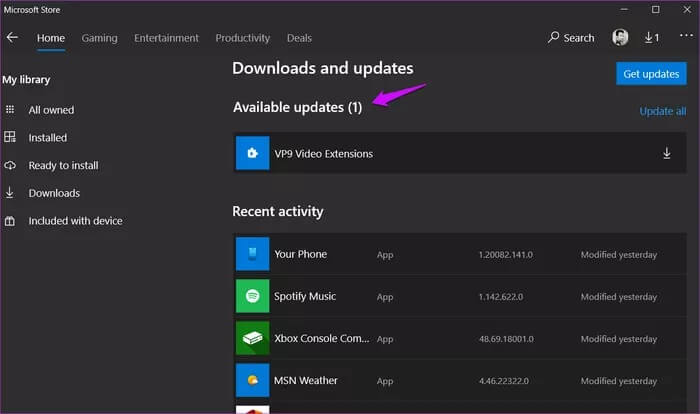Click the Xbox Console Companion icon

(252, 338)
